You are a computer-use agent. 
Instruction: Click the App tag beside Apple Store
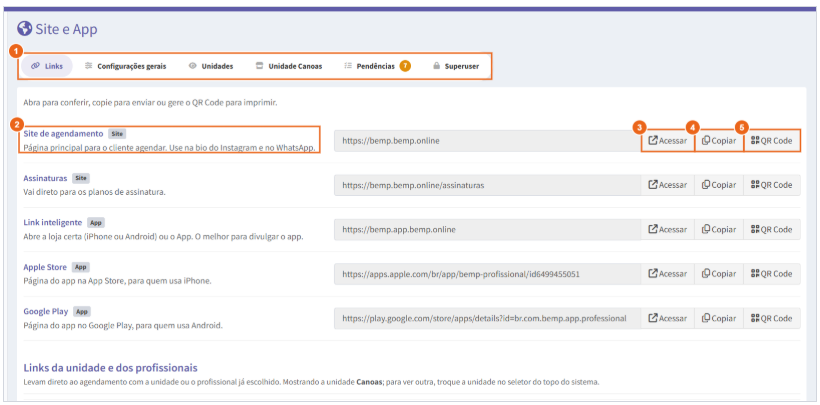(x=81, y=267)
